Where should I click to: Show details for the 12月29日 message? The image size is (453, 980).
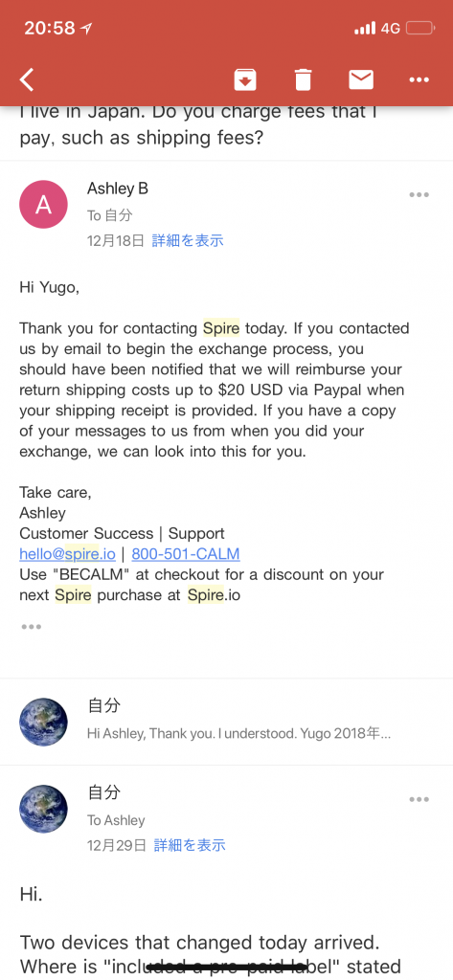(190, 846)
